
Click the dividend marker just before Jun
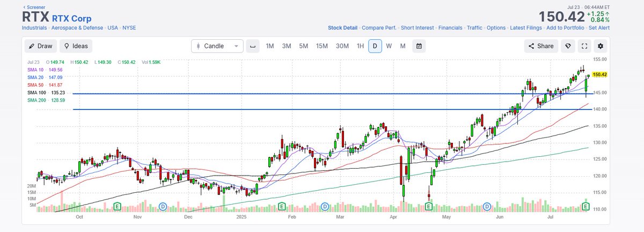tap(487, 206)
